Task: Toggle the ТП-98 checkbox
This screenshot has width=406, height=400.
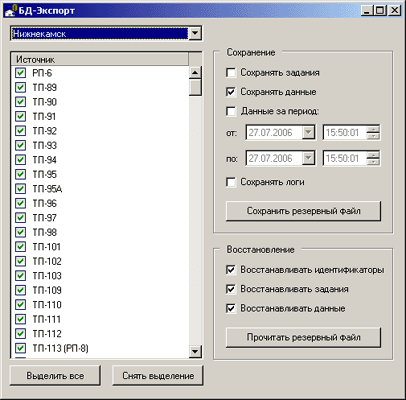Action: (x=20, y=232)
